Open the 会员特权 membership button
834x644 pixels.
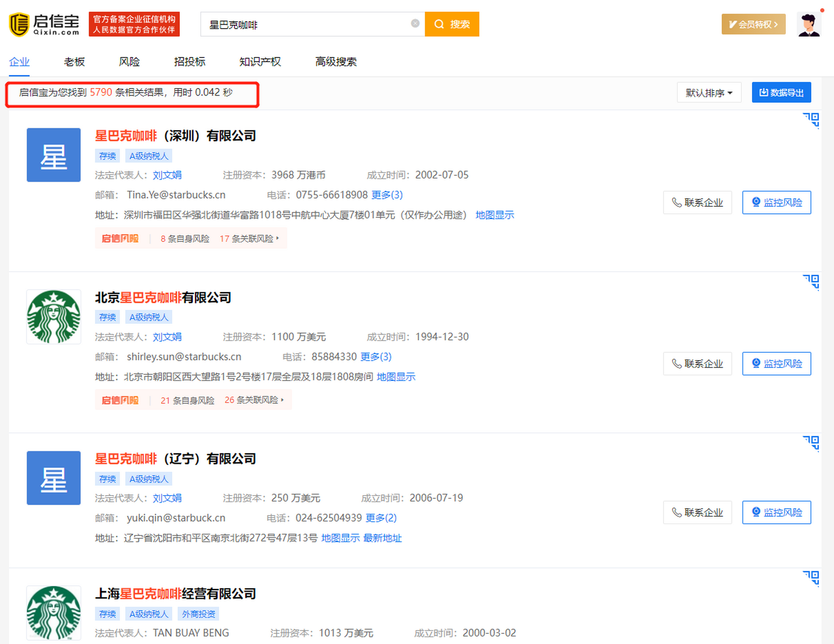(x=753, y=24)
